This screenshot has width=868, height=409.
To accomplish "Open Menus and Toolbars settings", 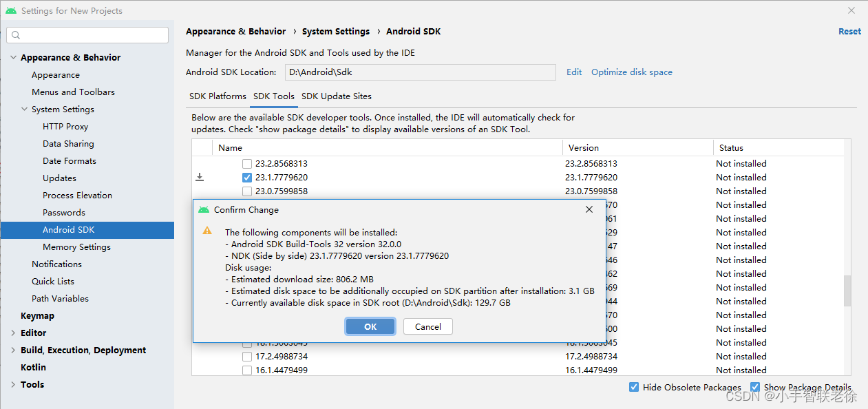I will click(x=73, y=92).
